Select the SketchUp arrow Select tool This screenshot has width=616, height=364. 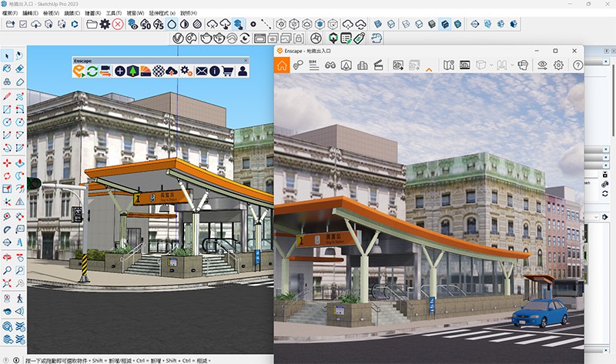7,55
